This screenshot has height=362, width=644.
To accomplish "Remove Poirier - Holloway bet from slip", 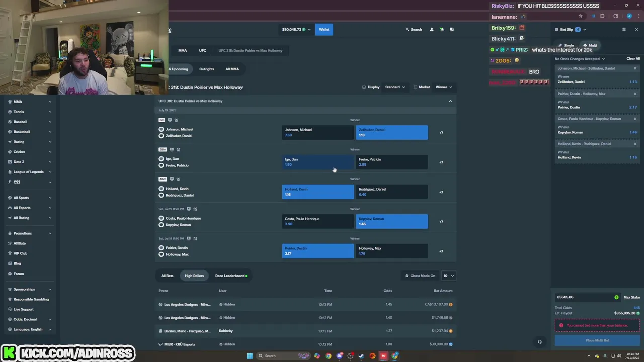I will tap(635, 94).
